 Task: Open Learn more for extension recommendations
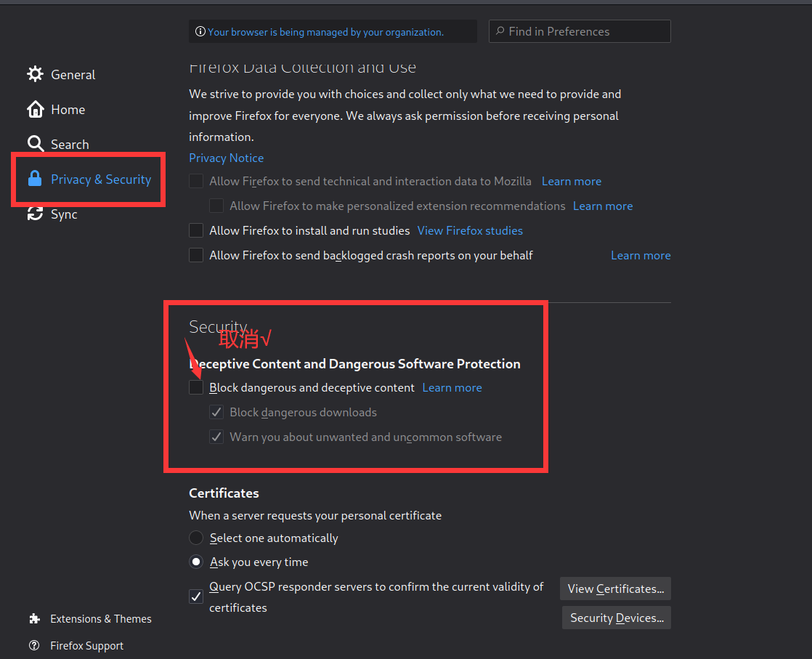(x=603, y=206)
